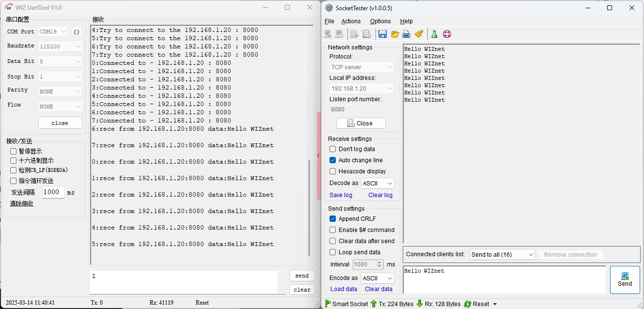Viewport: 644px width, 309px height.
Task: Expand the Connected clients list dropdown
Action: point(502,255)
